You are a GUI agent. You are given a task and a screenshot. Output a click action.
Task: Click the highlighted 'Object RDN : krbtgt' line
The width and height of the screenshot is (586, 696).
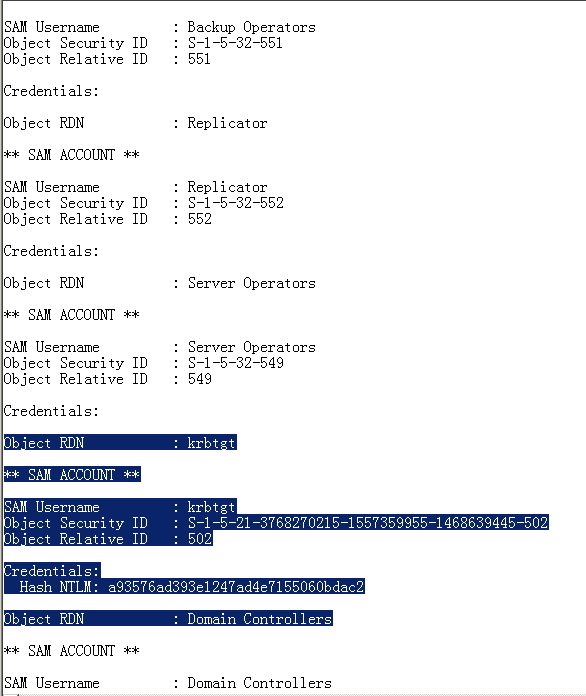pos(120,443)
